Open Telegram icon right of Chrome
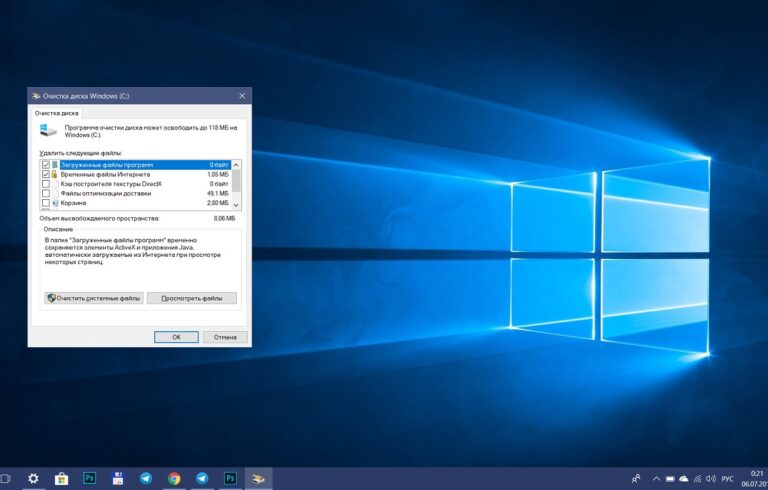768x490 pixels. pyautogui.click(x=202, y=478)
